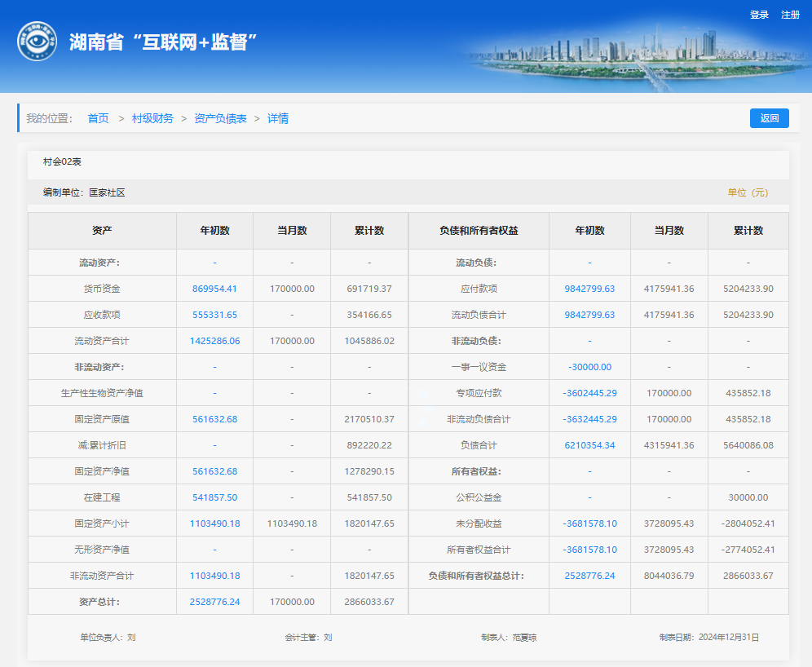Click the 湖南省"互联网+监督" site title
812x667 pixels.
pos(163,42)
